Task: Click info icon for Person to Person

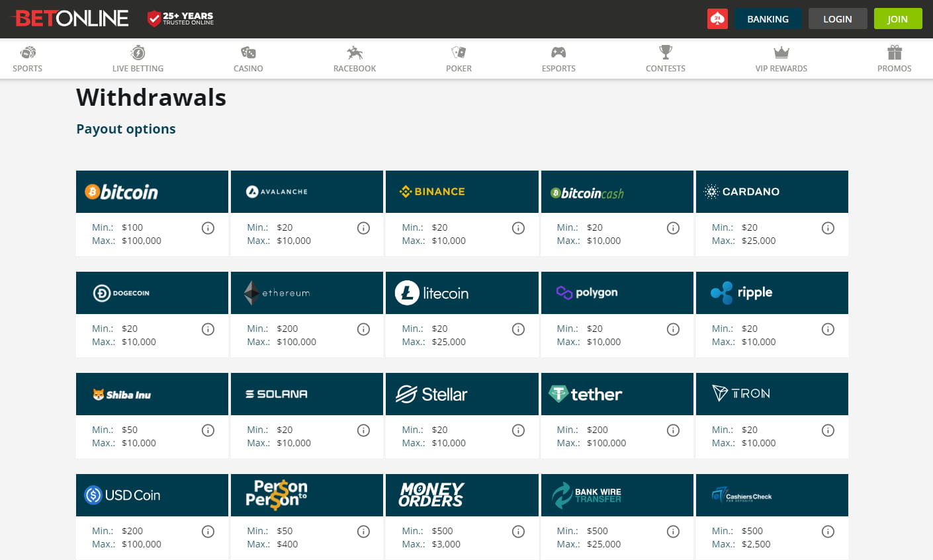Action: click(363, 532)
